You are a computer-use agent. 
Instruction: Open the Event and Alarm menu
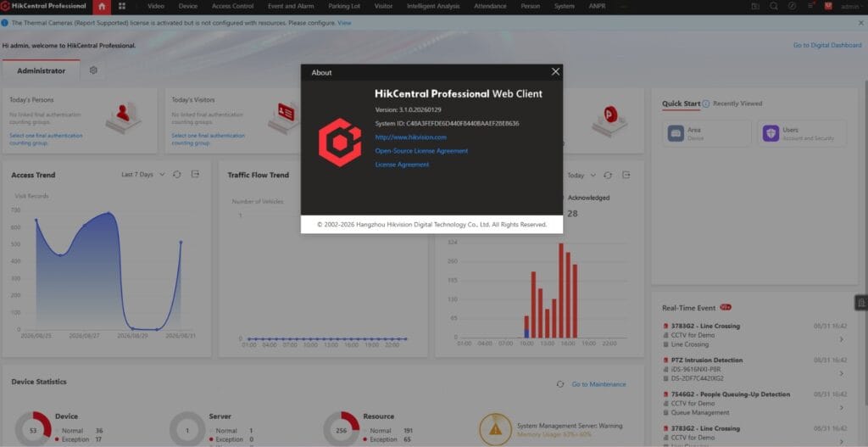pyautogui.click(x=291, y=6)
